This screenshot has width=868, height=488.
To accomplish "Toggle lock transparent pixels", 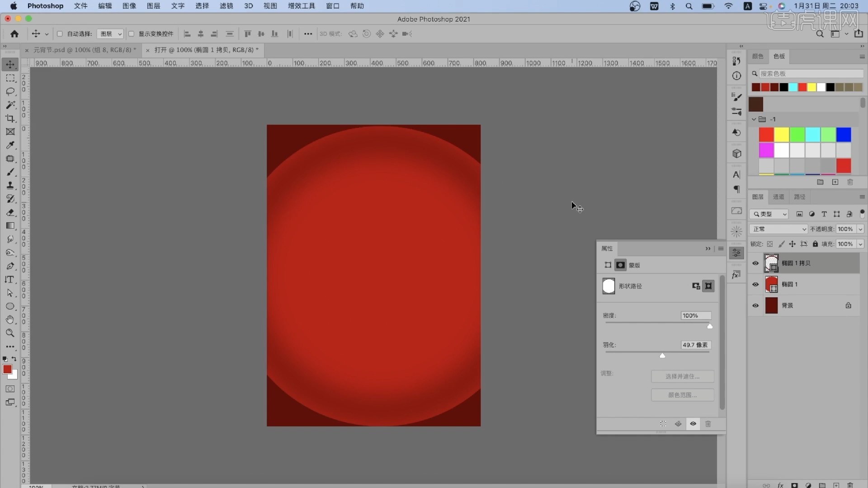I will coord(770,244).
